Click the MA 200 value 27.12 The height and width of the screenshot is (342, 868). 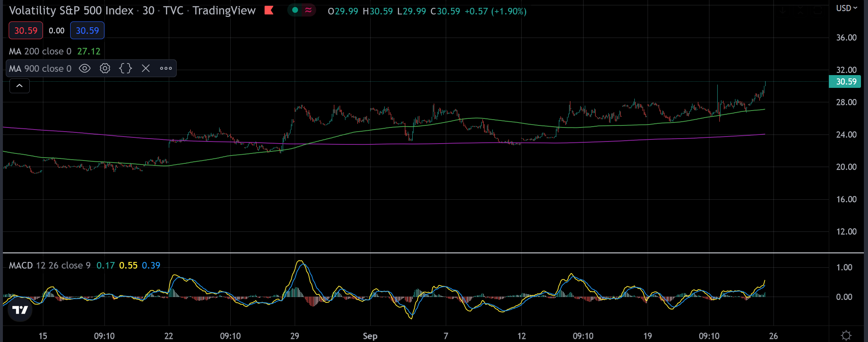coord(89,51)
